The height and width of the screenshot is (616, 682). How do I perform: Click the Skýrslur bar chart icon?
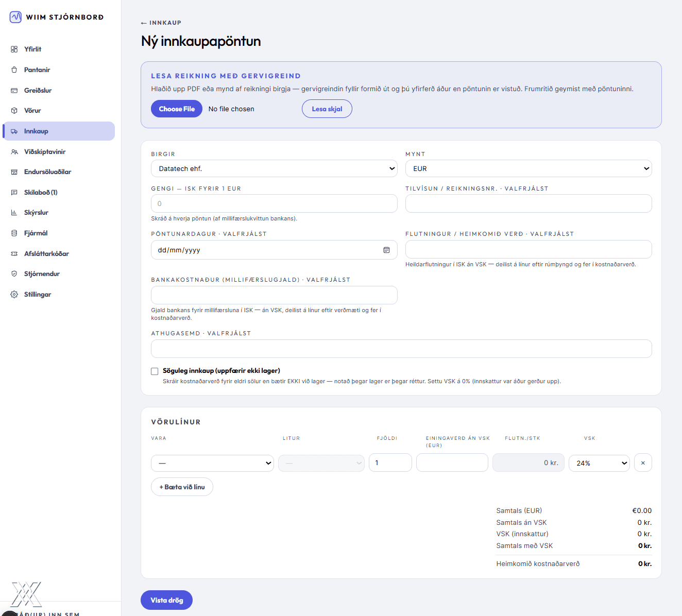tap(14, 213)
